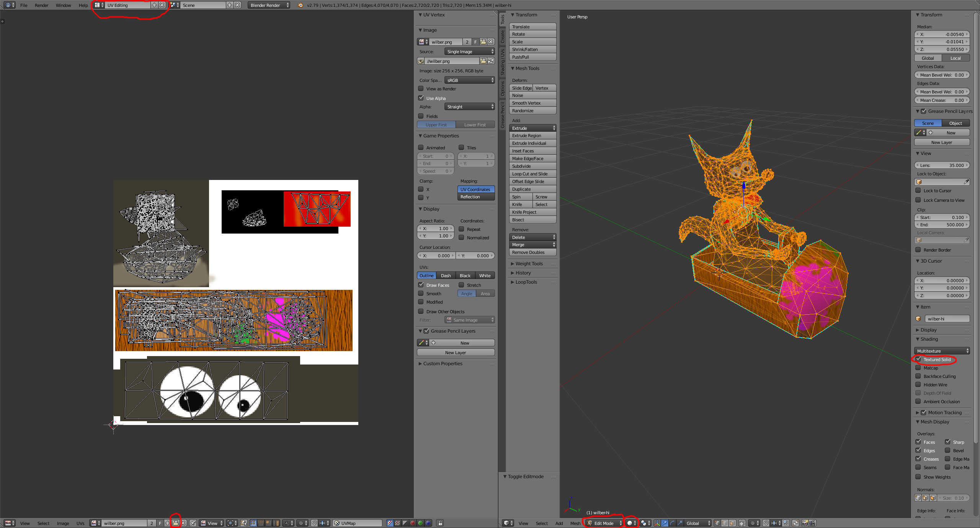980x528 pixels.
Task: Click the Subdivide button
Action: [532, 166]
